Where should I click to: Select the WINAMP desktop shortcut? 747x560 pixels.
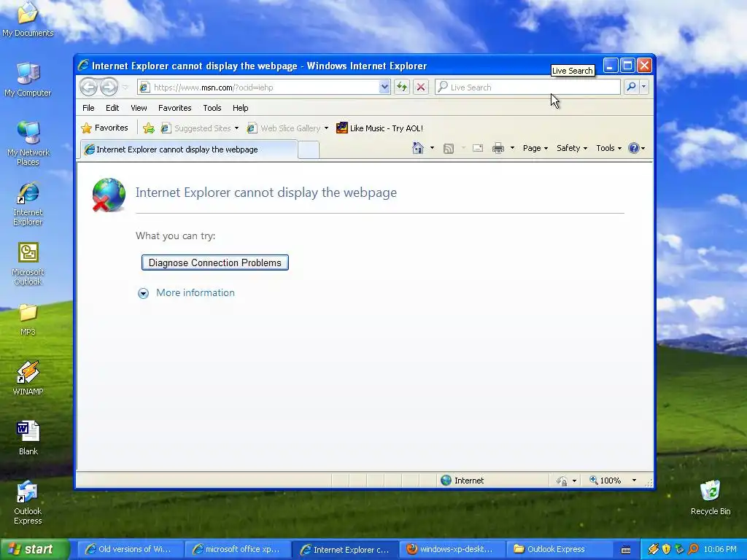[x=28, y=378]
